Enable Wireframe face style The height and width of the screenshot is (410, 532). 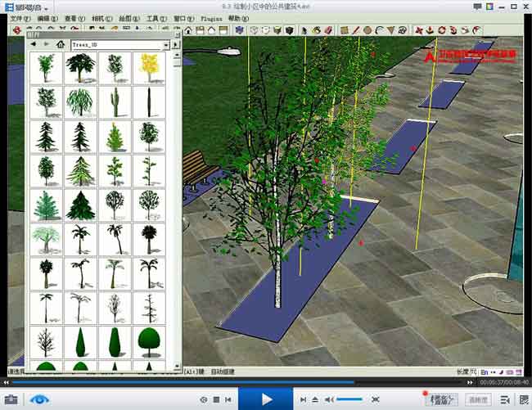pos(254,30)
